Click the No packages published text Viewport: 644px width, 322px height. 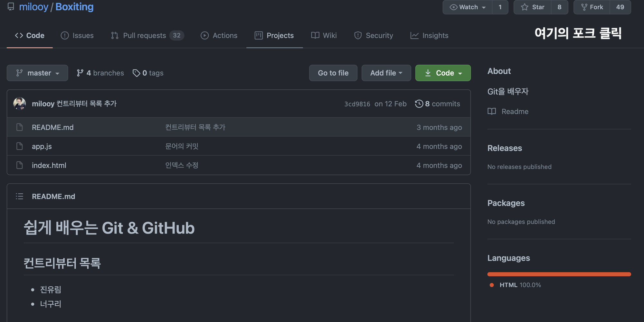tap(521, 222)
